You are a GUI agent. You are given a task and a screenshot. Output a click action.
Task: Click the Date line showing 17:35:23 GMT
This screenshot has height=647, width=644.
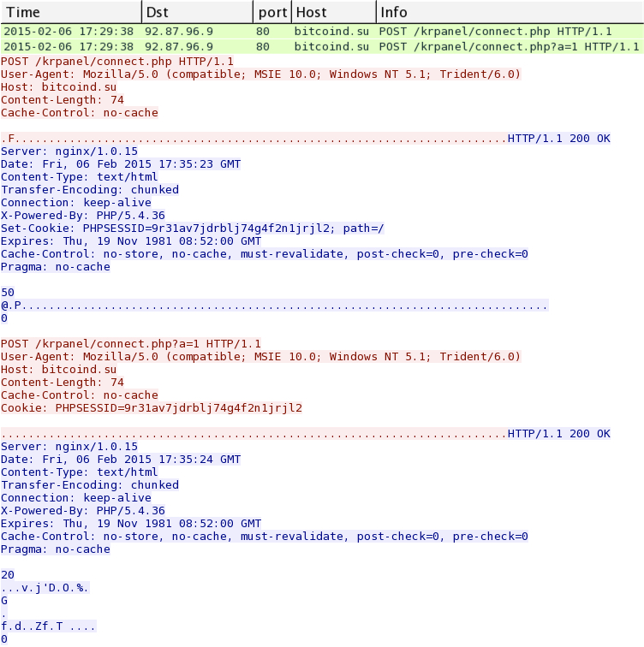click(121, 164)
